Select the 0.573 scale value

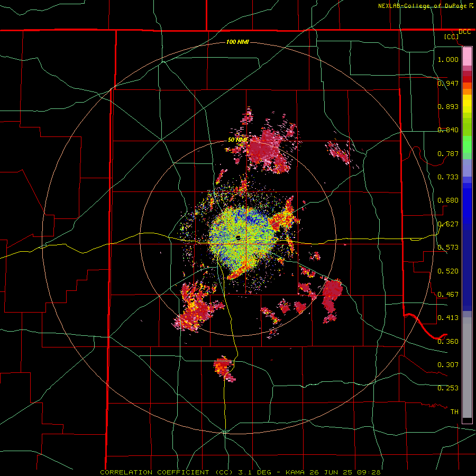(x=448, y=247)
